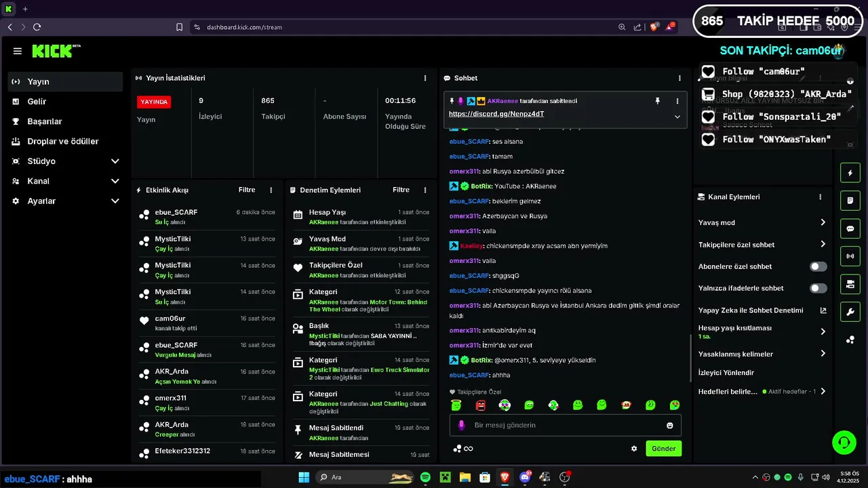Click the Hesap Yaşı moderation entry
This screenshot has width=868, height=488.
pos(361,217)
